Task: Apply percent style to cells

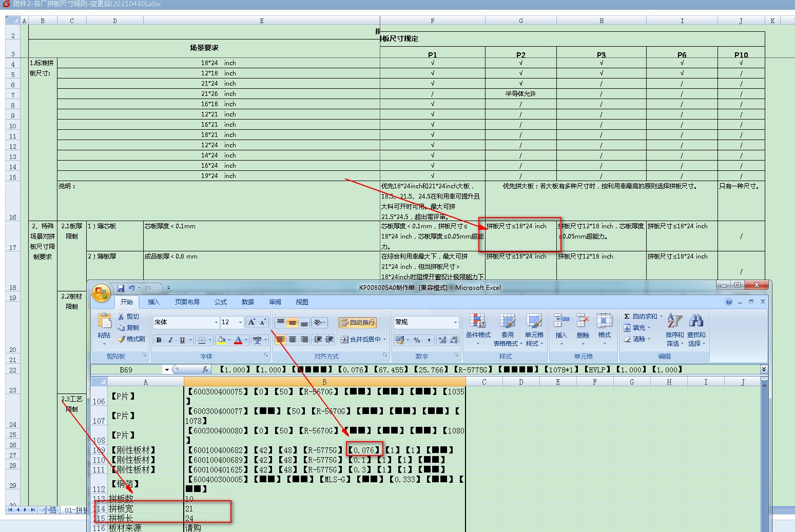Action: [x=417, y=340]
